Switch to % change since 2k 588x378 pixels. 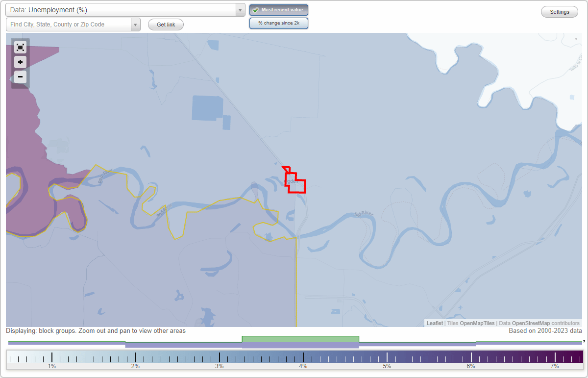point(279,23)
